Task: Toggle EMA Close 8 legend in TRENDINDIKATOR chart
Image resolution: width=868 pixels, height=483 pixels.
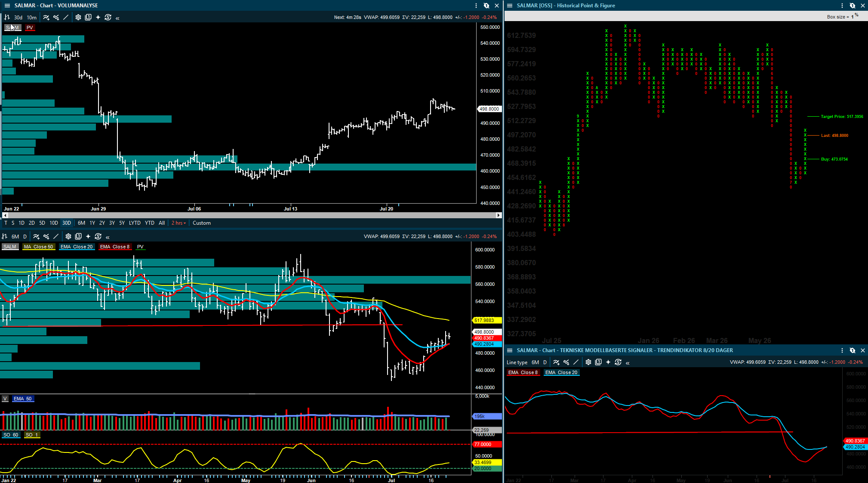Action: point(523,372)
